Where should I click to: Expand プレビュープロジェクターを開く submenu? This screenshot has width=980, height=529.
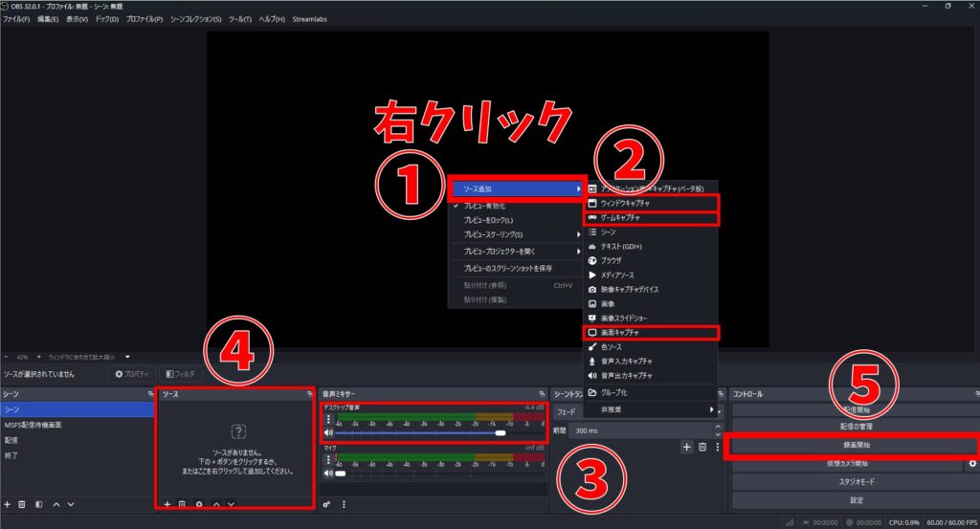(x=516, y=251)
